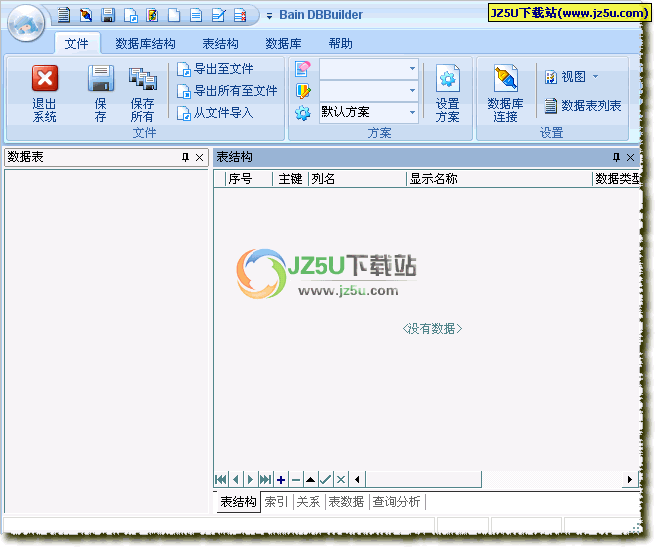Click the 列名 column header

pos(358,179)
